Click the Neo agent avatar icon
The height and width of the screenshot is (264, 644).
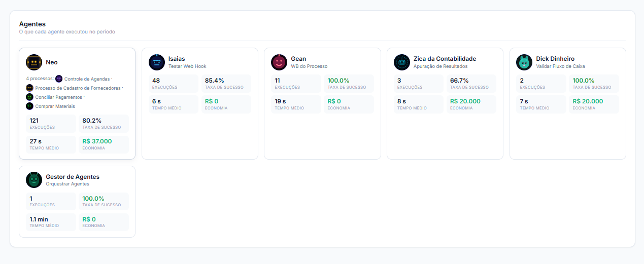point(34,62)
